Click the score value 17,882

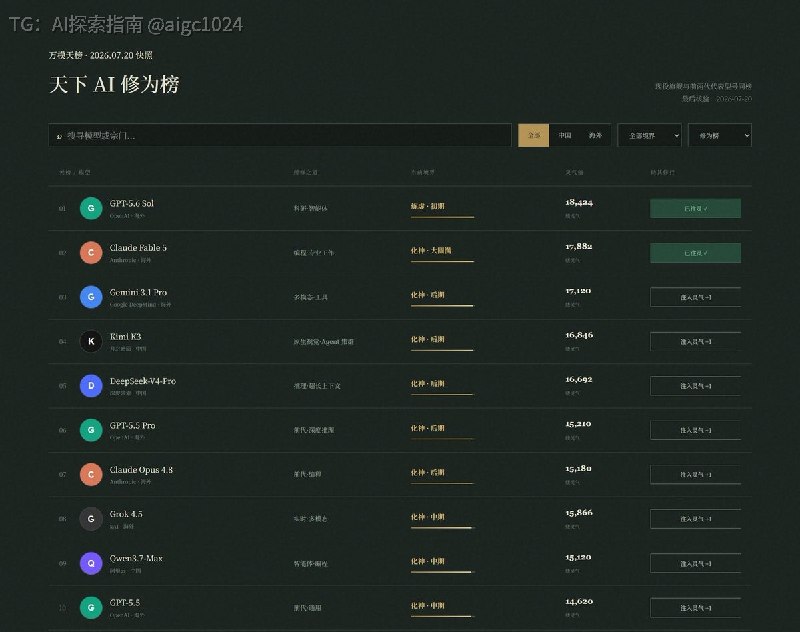pyautogui.click(x=579, y=246)
